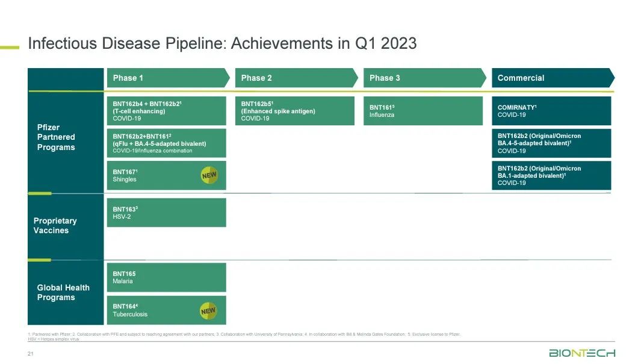Click the footnote beginning "1: Partnered with Pfizer"
Viewport: 644px width, 364px height.
(244, 336)
